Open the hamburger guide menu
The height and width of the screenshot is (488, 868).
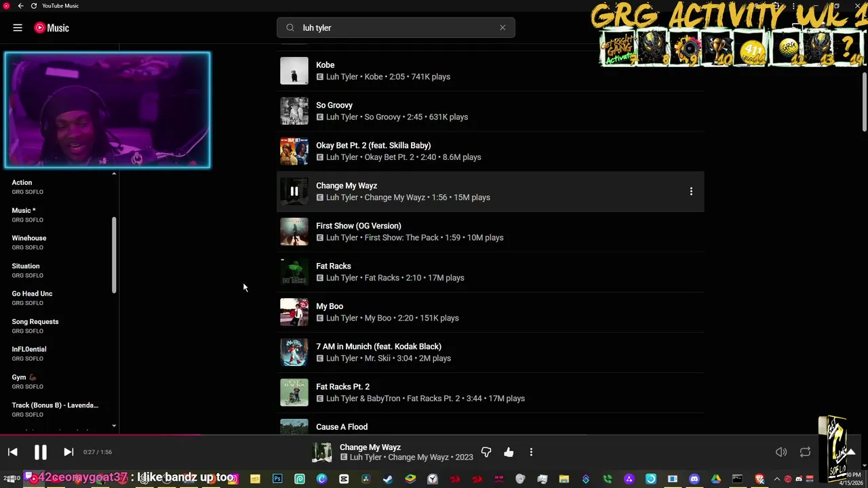pyautogui.click(x=18, y=28)
